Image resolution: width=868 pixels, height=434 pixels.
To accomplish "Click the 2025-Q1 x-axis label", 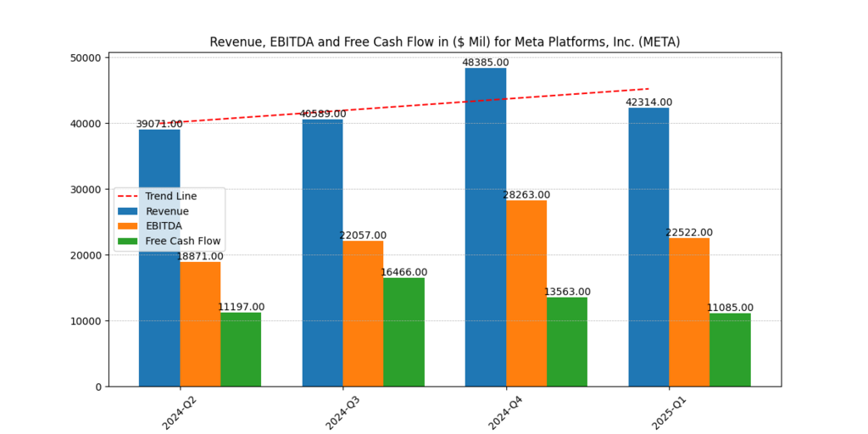I will (667, 412).
